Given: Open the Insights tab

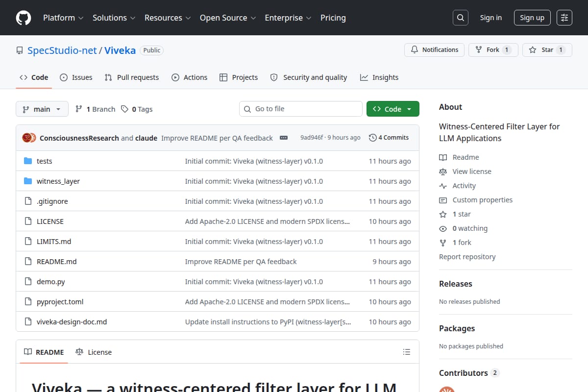Looking at the screenshot, I should coord(379,77).
